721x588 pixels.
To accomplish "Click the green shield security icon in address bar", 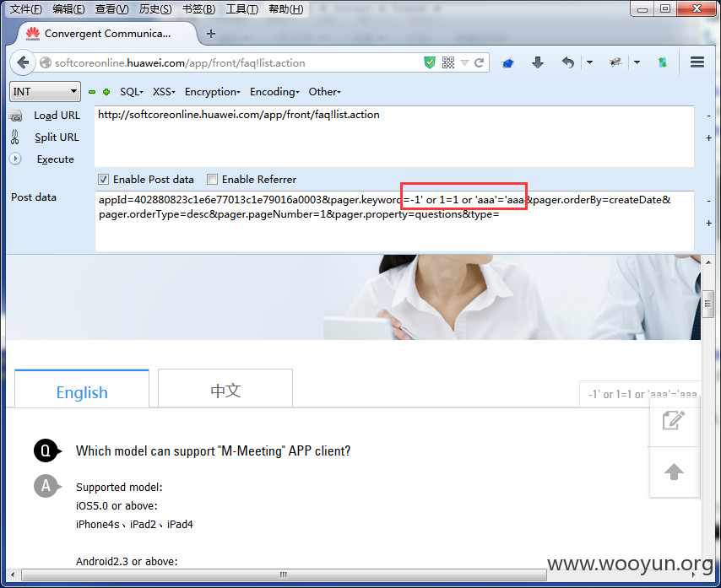I will coord(430,62).
